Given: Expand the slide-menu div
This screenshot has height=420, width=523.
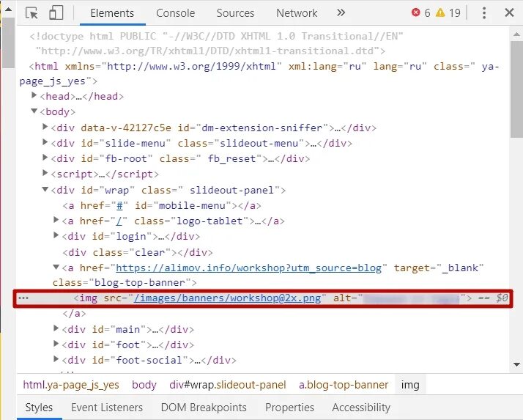Looking at the screenshot, I should 45,142.
